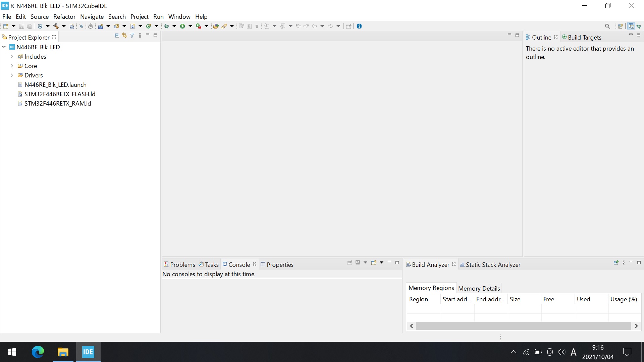Click the Build Analyzer horizontal scrollbar track
The width and height of the screenshot is (644, 362).
pyautogui.click(x=523, y=326)
